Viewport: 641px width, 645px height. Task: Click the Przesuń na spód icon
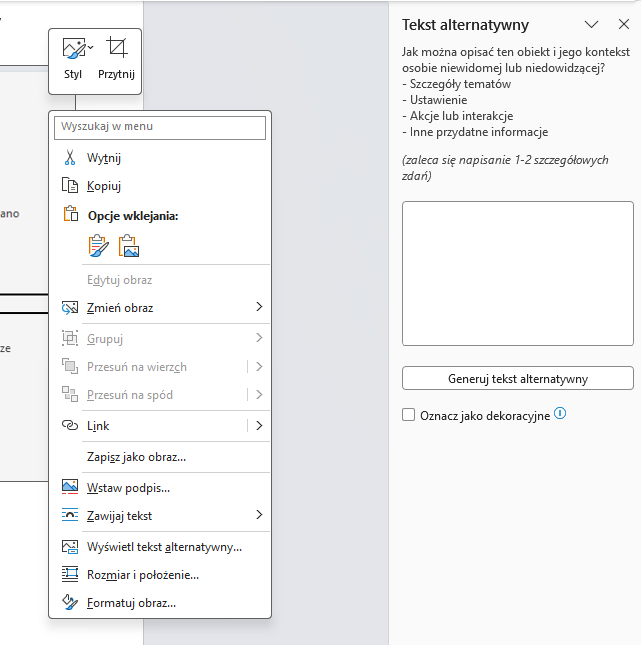click(70, 394)
